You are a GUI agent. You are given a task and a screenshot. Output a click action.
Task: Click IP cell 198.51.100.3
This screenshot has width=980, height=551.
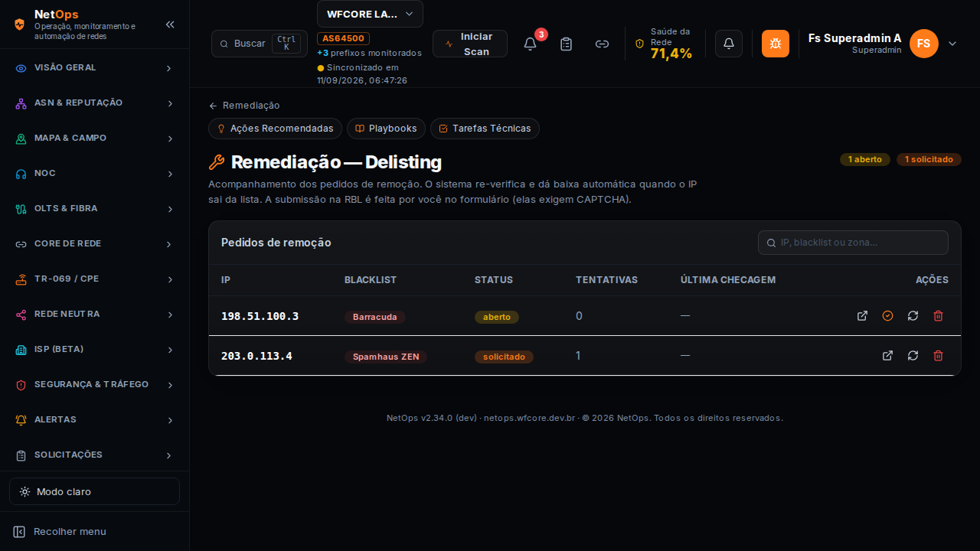click(x=260, y=316)
